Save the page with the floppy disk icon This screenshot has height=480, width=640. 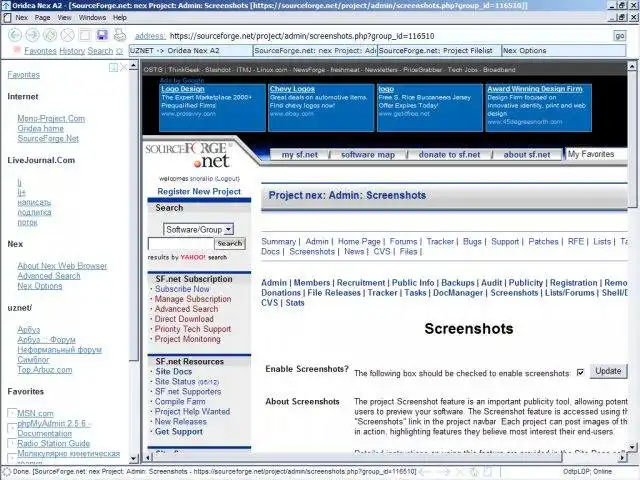point(102,35)
